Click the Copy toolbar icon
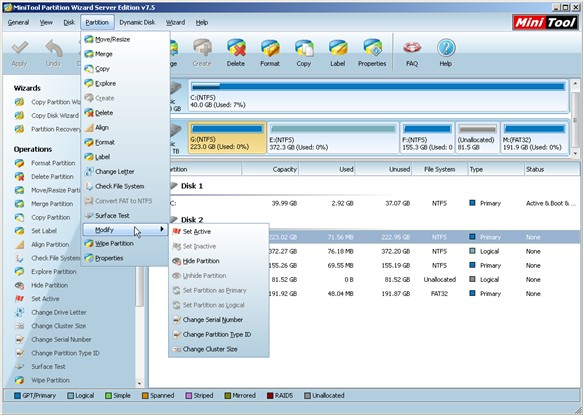This screenshot has height=416, width=584. tap(304, 48)
